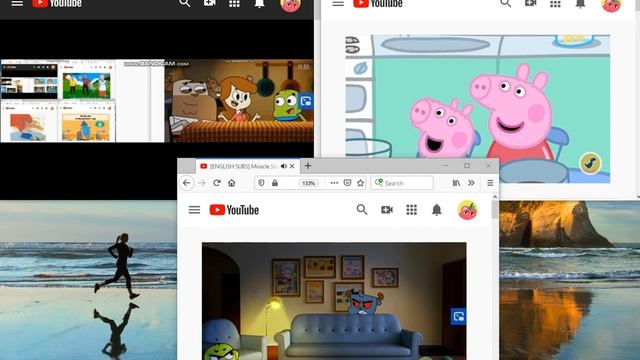Mute the tab via speaker icon

tap(284, 166)
